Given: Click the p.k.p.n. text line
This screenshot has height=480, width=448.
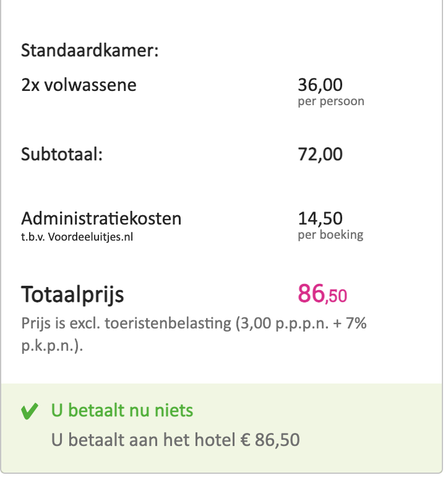Looking at the screenshot, I should pos(52,346).
